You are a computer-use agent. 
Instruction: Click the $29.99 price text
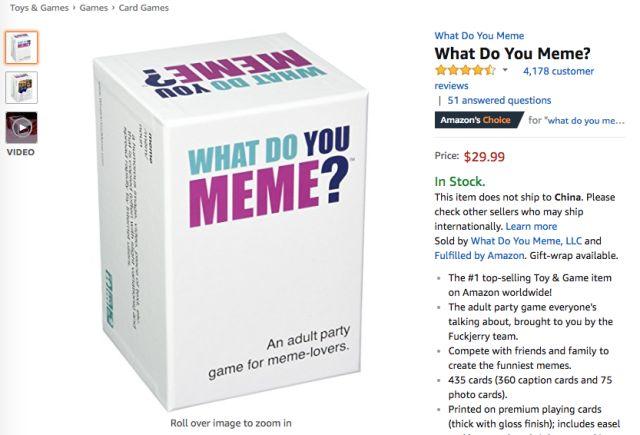click(x=484, y=157)
